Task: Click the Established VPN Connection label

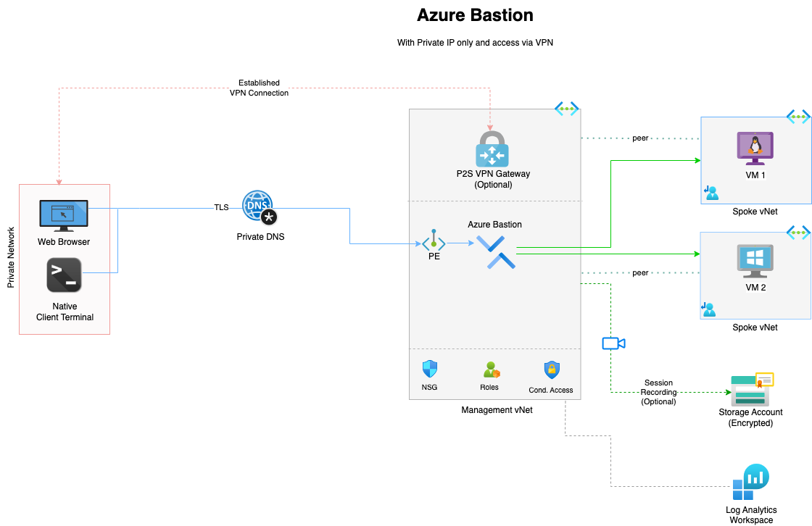Action: point(260,88)
